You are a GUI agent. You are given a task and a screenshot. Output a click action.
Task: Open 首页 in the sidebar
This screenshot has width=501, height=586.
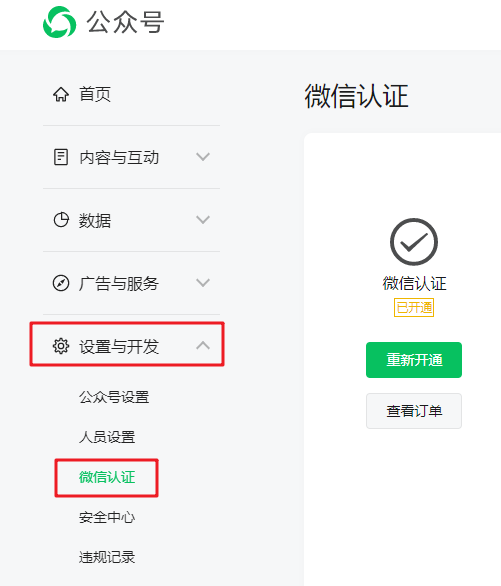[x=95, y=94]
